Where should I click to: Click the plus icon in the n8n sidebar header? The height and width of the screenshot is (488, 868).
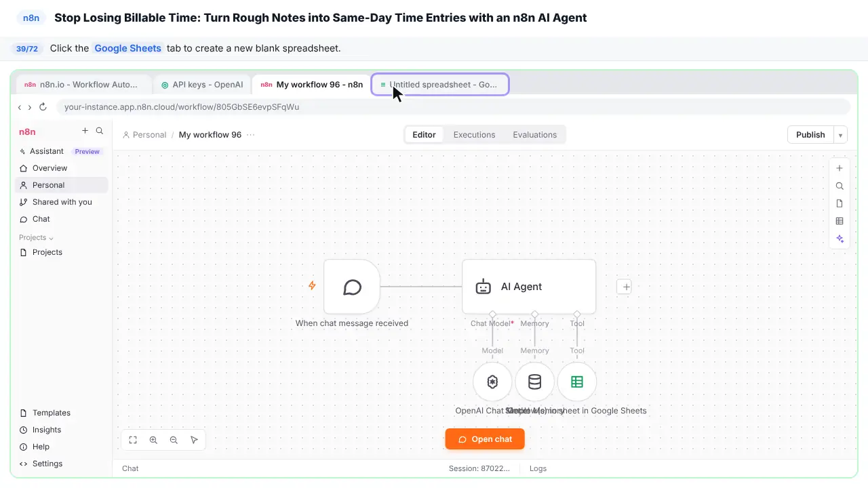(x=85, y=131)
